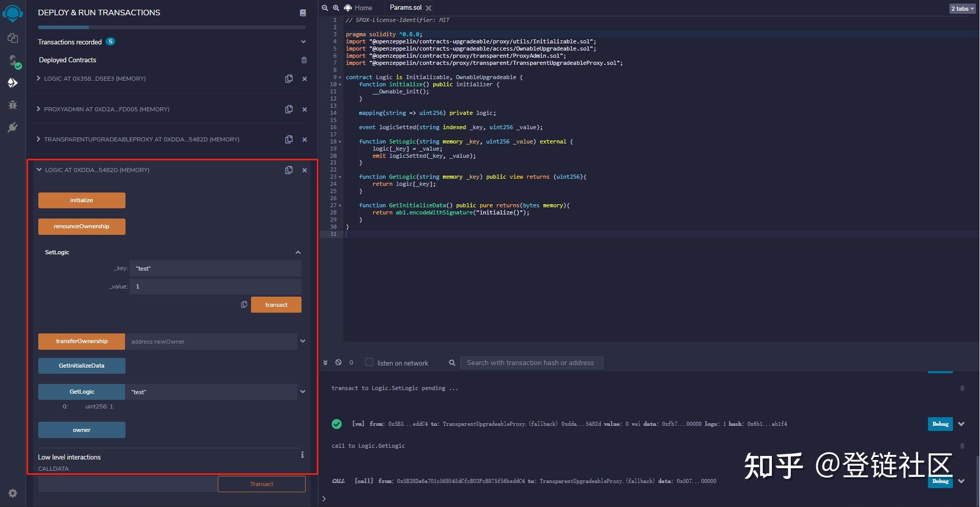This screenshot has width=980, height=507.
Task: Open the 2 tabs dropdown
Action: [x=962, y=9]
